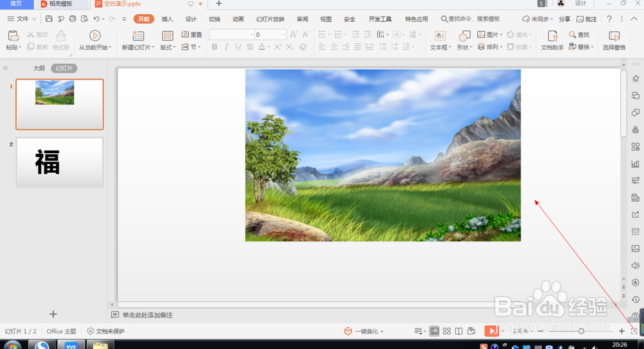Viewport: 644px width, 349px height.
Task: Start slideshow from current slide icon
Action: point(95,35)
